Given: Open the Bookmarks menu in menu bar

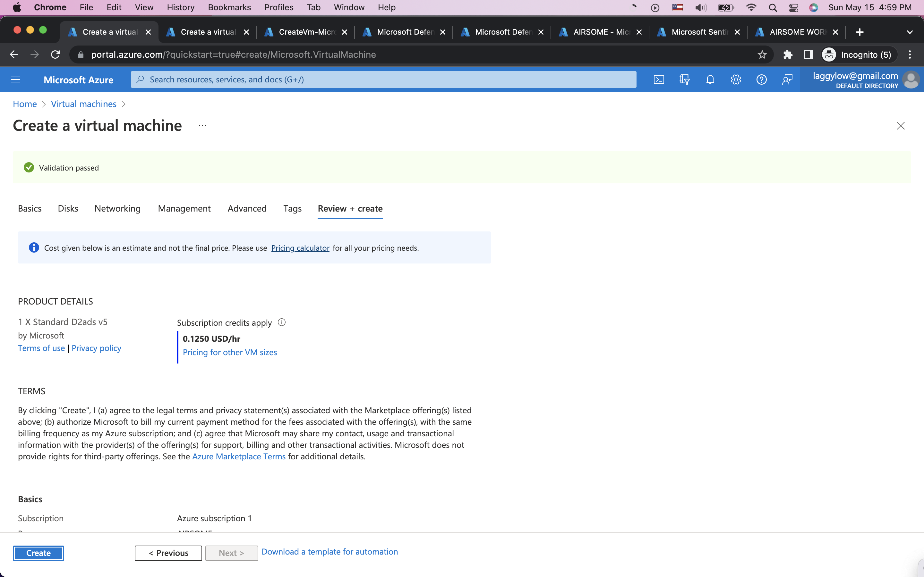Looking at the screenshot, I should pyautogui.click(x=229, y=7).
